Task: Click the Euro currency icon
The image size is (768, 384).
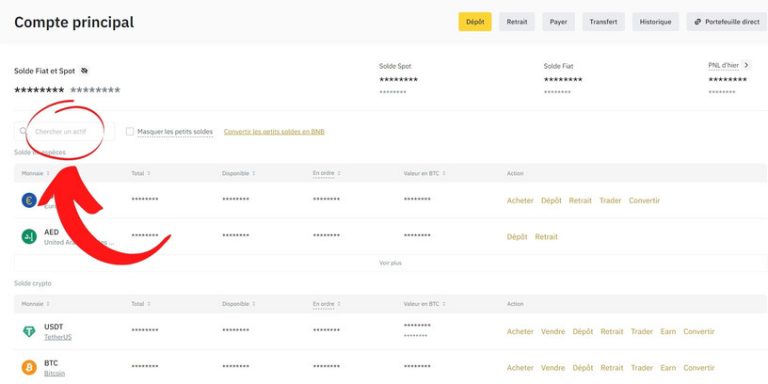Action: click(x=29, y=200)
